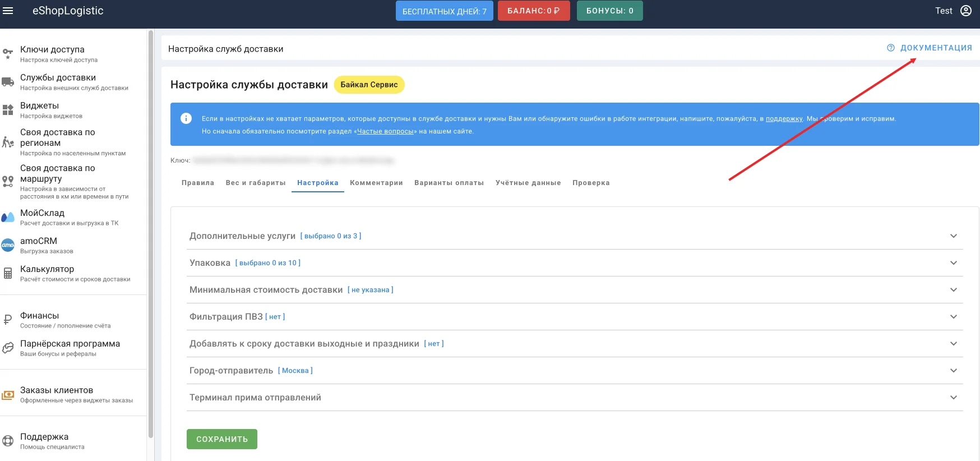This screenshot has height=461, width=980.
Task: Open the hamburger menu icon
Action: [x=8, y=11]
